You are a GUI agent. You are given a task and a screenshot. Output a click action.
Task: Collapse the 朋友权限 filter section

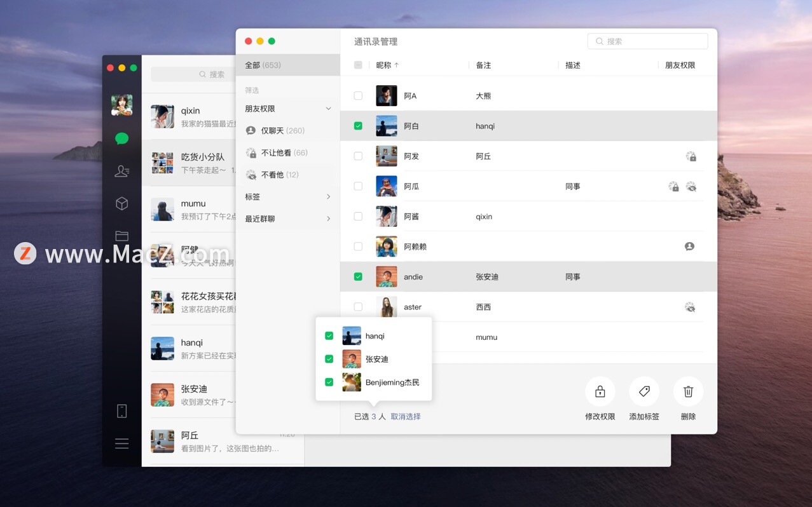(x=328, y=109)
